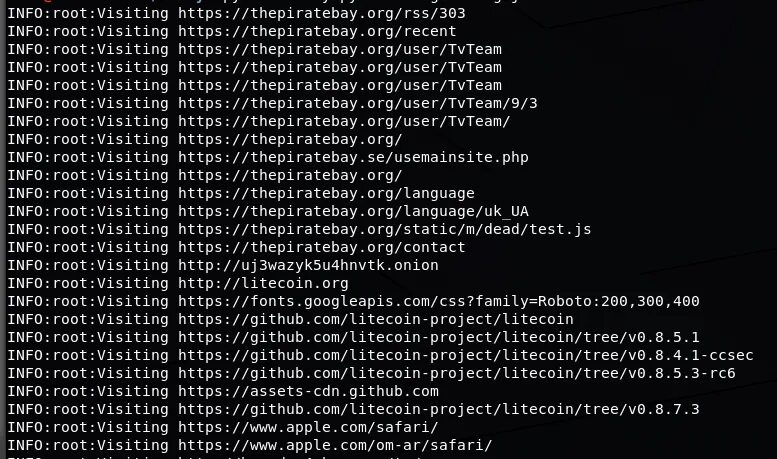Click the assets-cdn.github.com log entry
Screen dimensions: 777x459
click(223, 392)
